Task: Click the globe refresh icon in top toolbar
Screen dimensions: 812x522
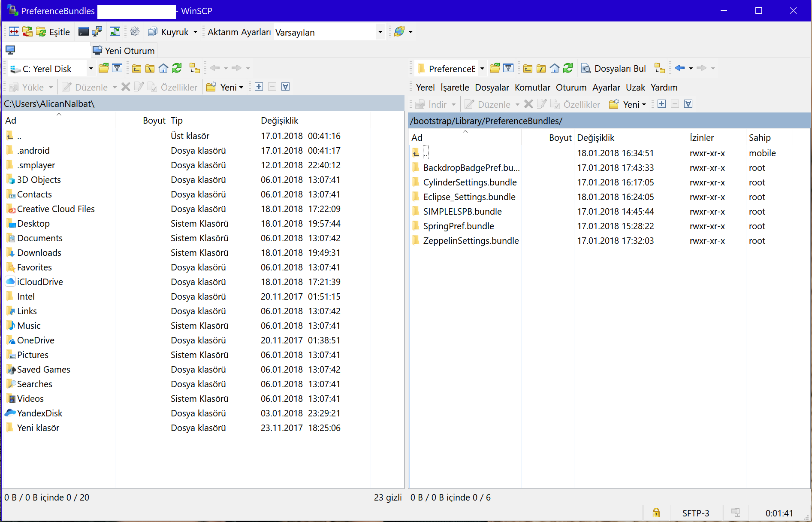Action: tap(399, 32)
